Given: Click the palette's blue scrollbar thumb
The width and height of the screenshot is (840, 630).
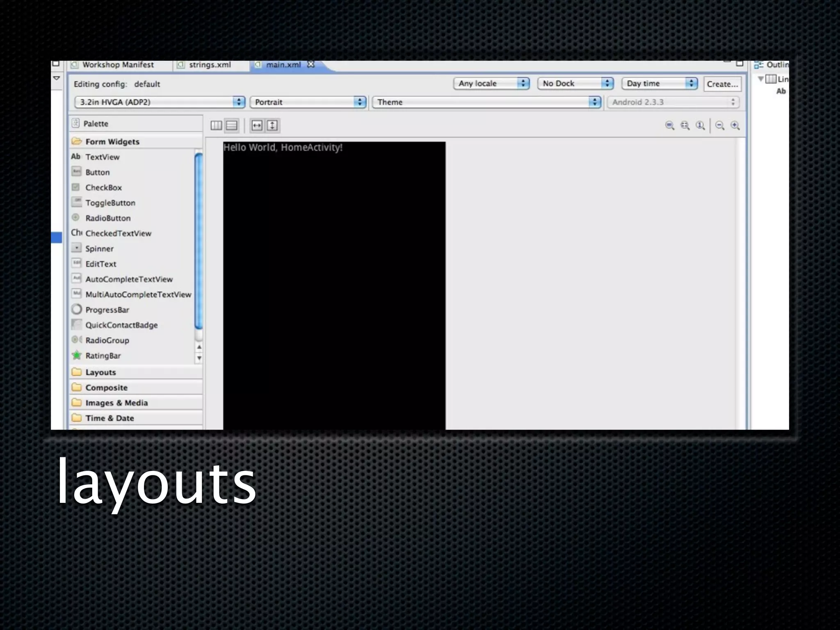Looking at the screenshot, I should [199, 240].
